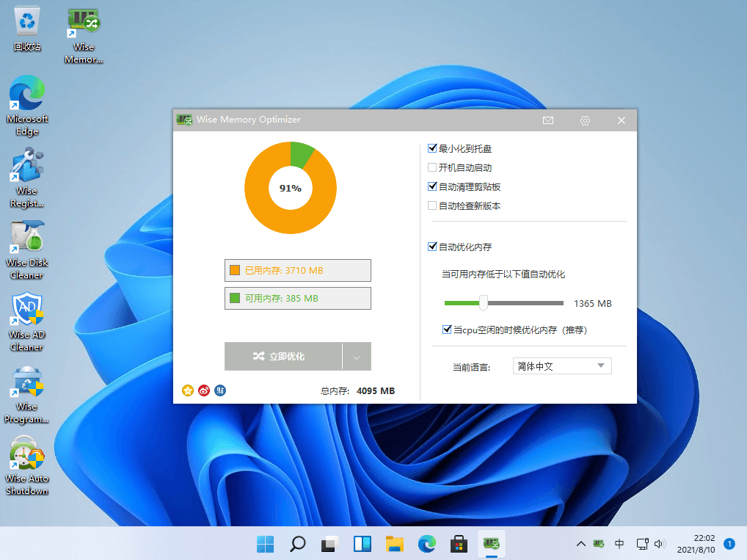
Task: Enable 开机自动启动 checkbox
Action: point(432,167)
